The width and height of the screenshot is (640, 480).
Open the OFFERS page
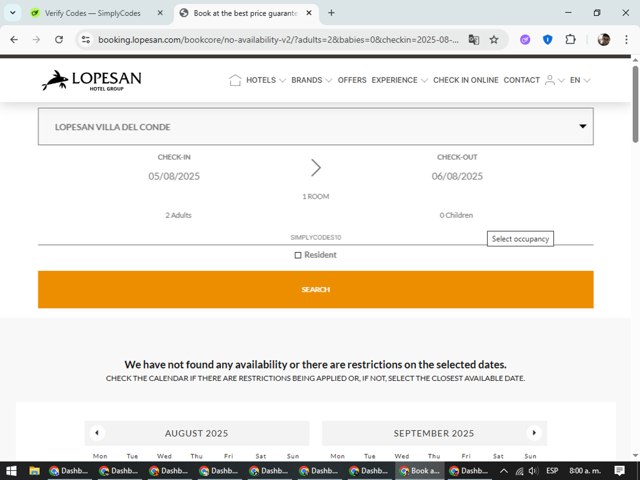(x=352, y=80)
